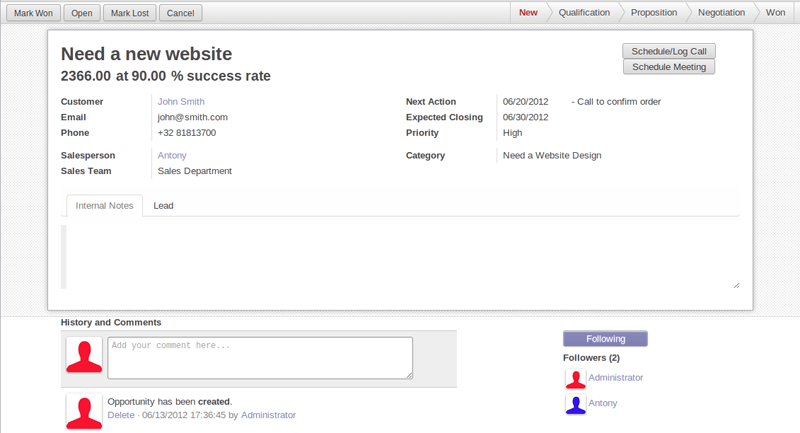Move to the Proposition stage
This screenshot has width=800, height=433.
(x=654, y=13)
